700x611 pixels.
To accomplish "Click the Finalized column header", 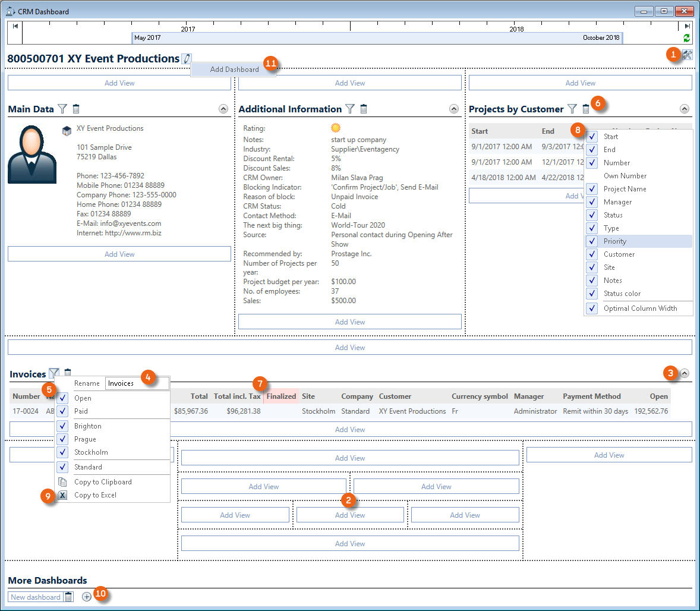I will (x=281, y=396).
